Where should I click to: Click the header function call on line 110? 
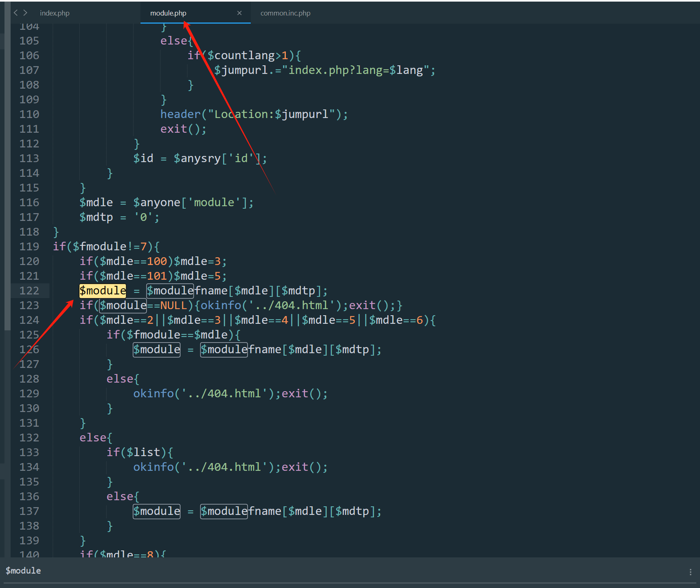coord(181,114)
